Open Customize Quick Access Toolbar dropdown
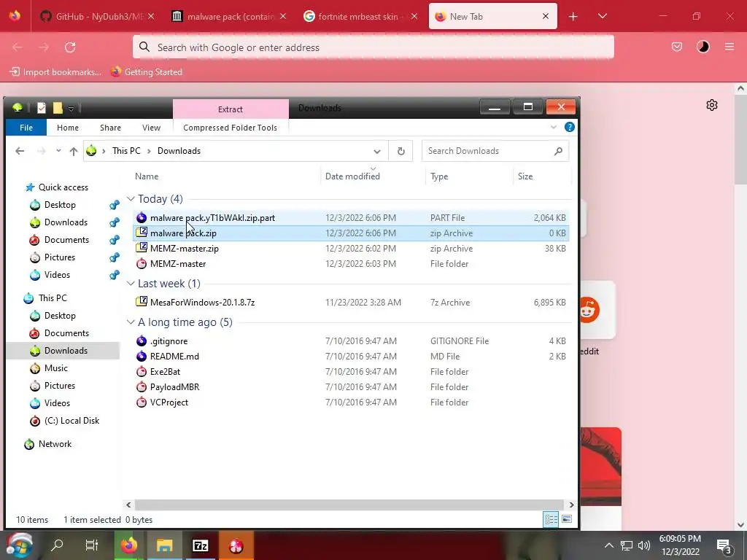Screen dimensions: 747x560 coord(71,109)
